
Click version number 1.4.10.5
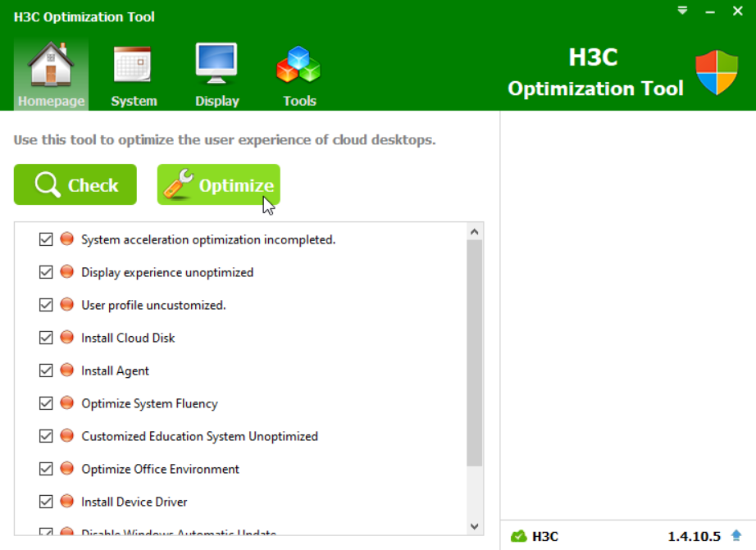(694, 536)
